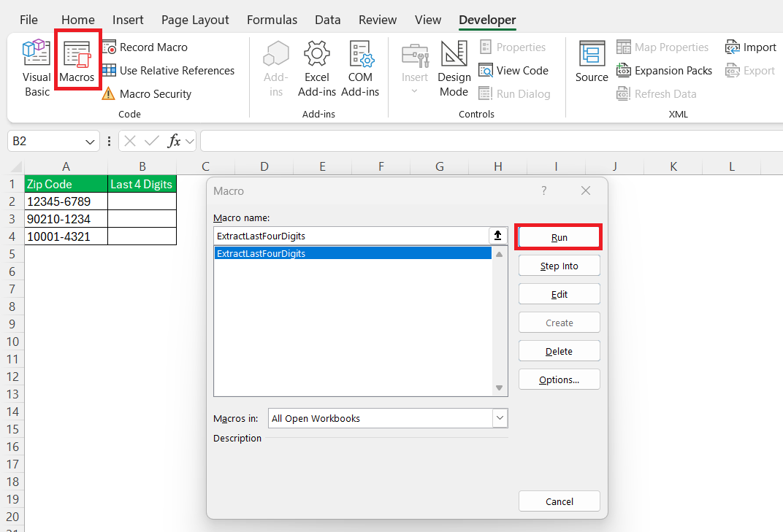Select column B header

pyautogui.click(x=142, y=166)
